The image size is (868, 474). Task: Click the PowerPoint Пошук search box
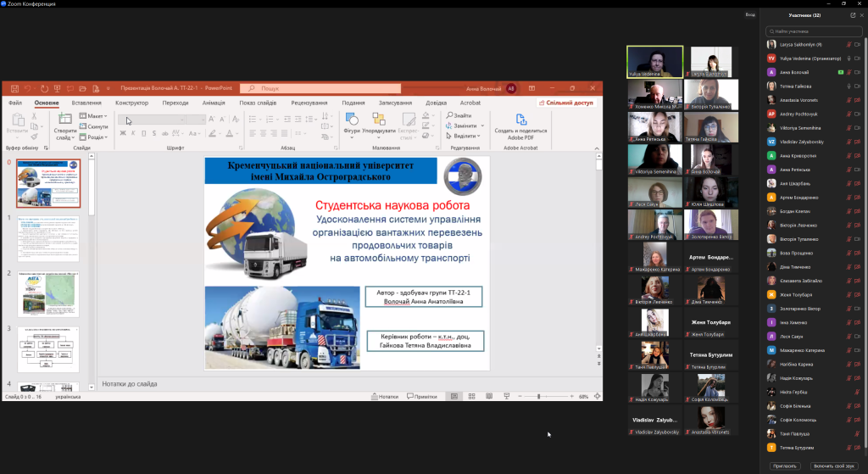320,88
